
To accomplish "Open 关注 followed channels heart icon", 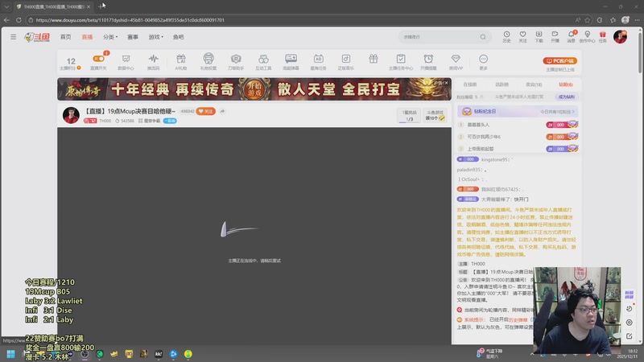I will click(x=522, y=36).
